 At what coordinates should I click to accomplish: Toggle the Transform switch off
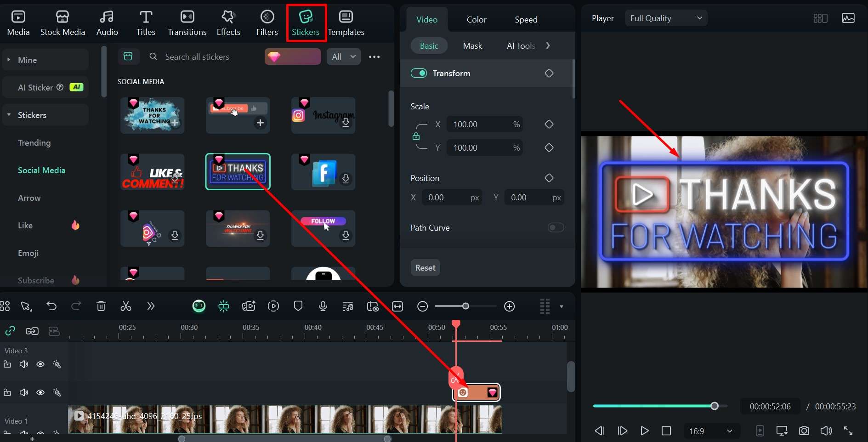419,73
